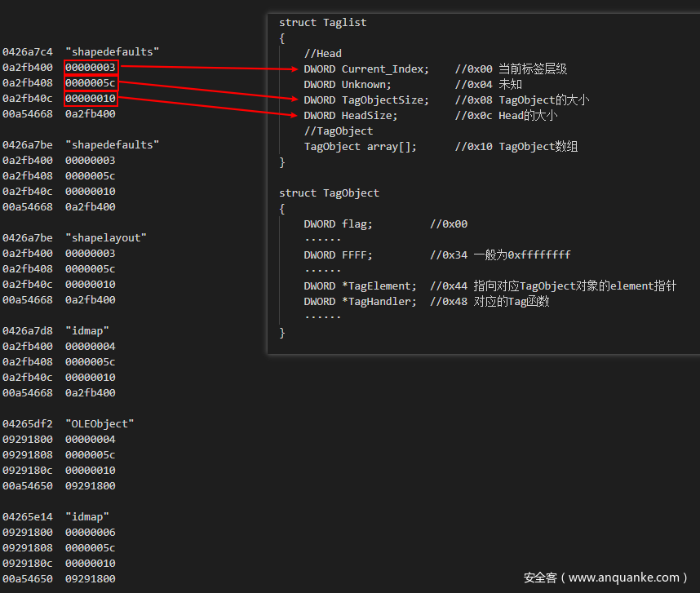
Task: Click the red-boxed value 0000005c
Action: point(91,82)
